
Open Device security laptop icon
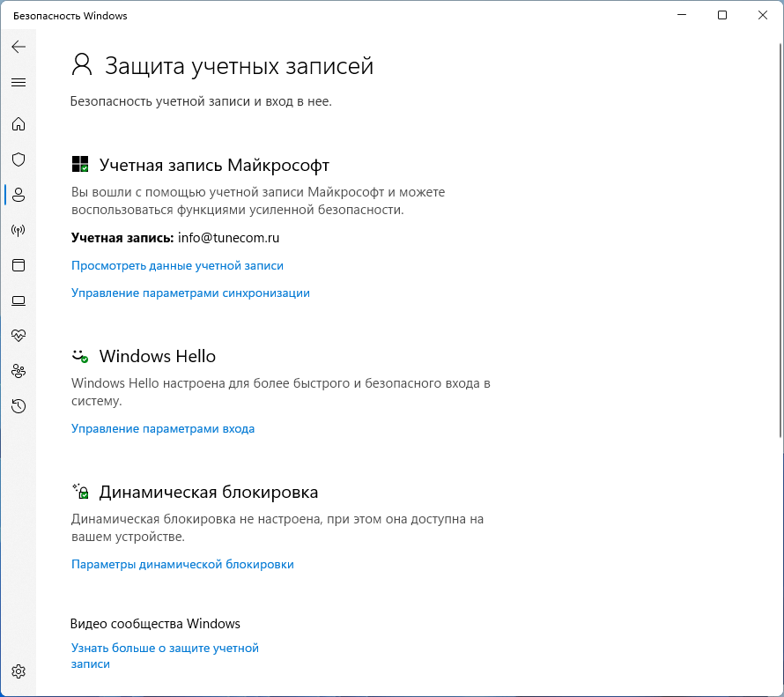coord(18,300)
